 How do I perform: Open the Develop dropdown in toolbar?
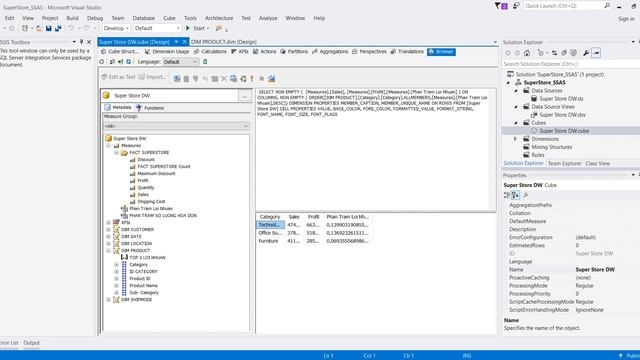pyautogui.click(x=116, y=28)
